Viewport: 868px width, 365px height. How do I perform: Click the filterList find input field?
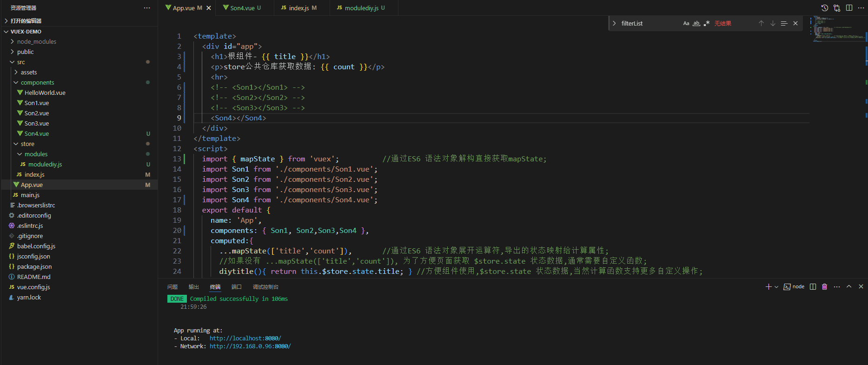pyautogui.click(x=649, y=23)
